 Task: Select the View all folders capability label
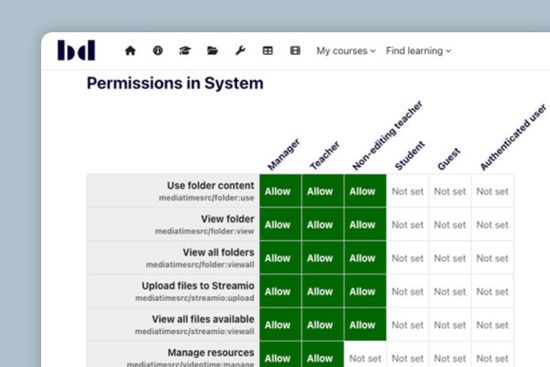click(x=219, y=252)
